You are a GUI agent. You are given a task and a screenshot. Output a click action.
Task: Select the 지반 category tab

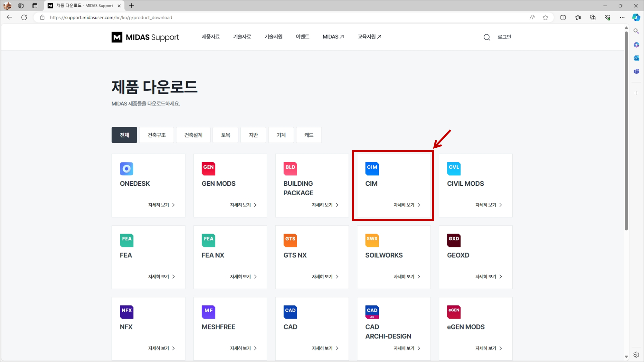(x=253, y=135)
